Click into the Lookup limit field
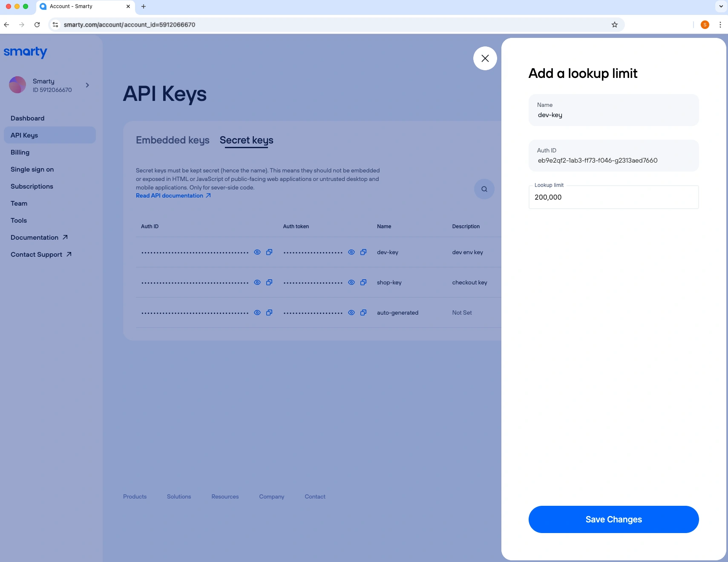Viewport: 728px width, 562px height. click(613, 198)
